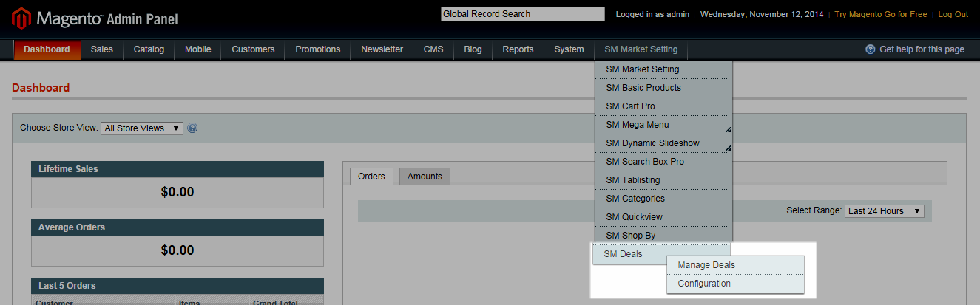Select SM Quickview menu entry
Image resolution: width=980 pixels, height=305 pixels.
point(663,217)
